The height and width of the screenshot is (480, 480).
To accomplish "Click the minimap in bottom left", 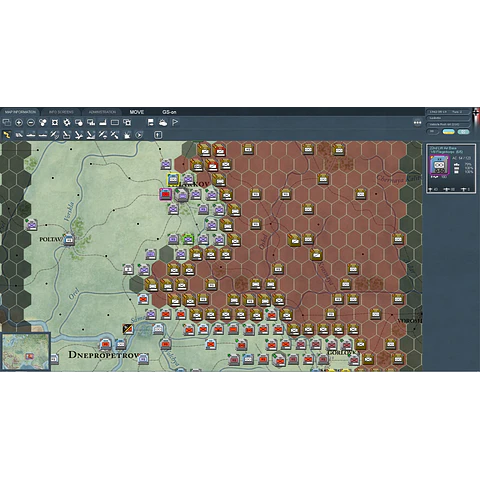I will click(25, 351).
